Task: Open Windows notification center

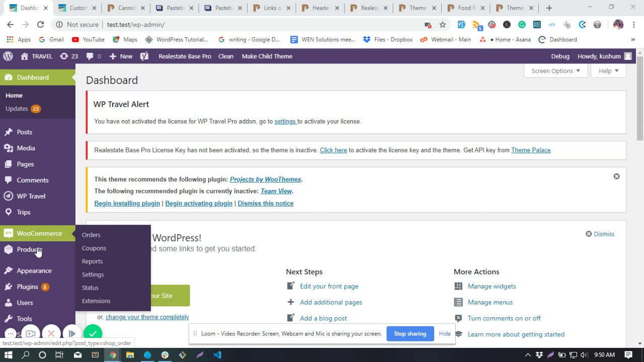Action: [x=628, y=355]
